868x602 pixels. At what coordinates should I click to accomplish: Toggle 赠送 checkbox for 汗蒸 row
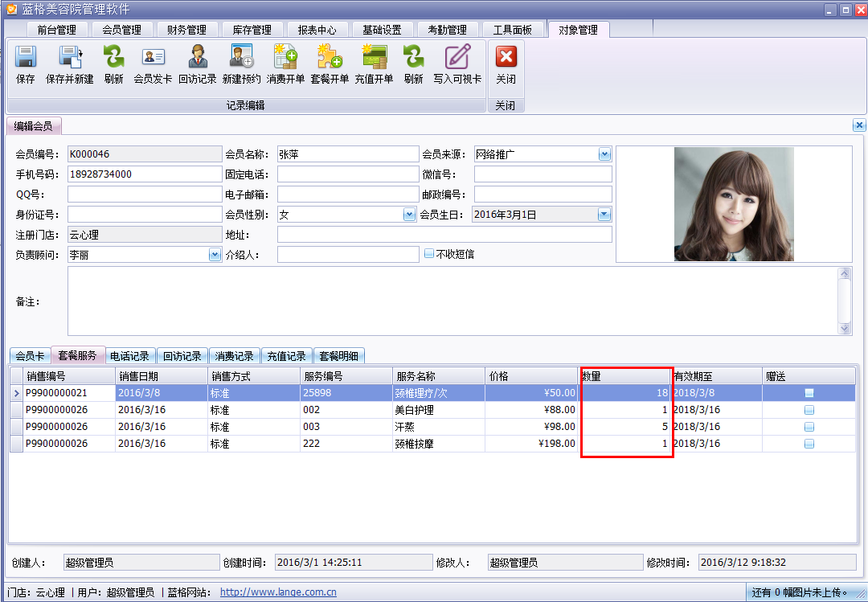809,427
